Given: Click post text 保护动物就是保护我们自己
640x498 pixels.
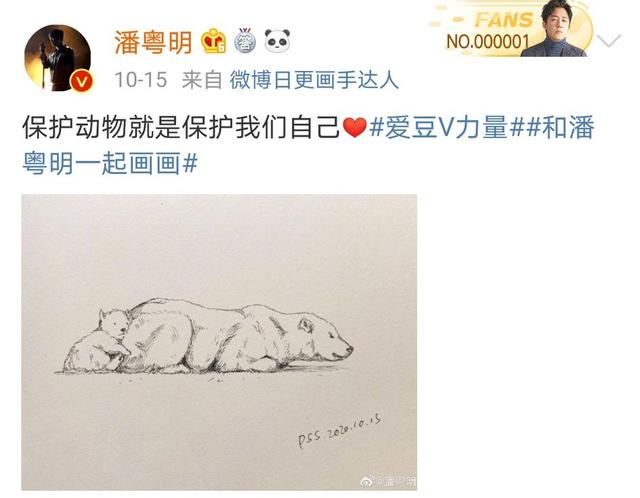Looking at the screenshot, I should click(181, 128).
